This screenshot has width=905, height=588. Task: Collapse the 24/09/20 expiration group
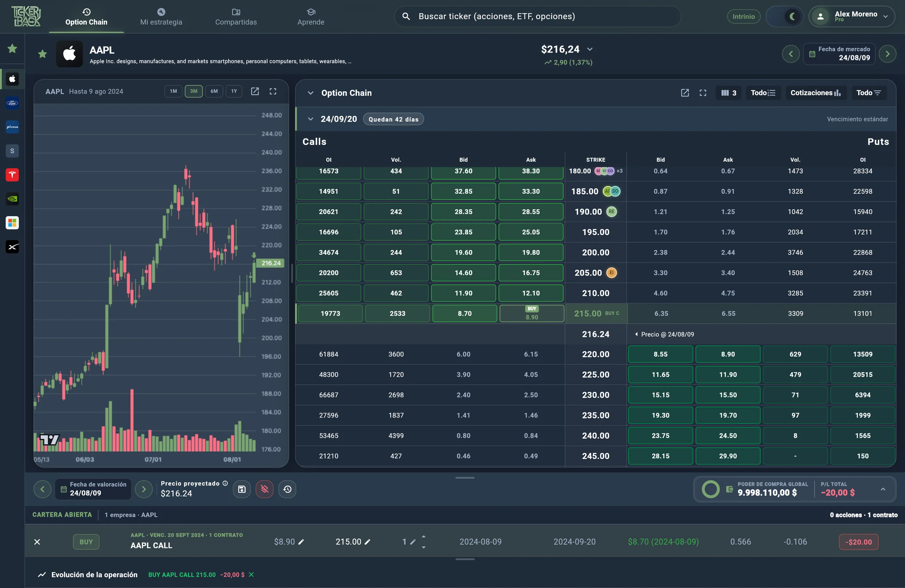click(x=311, y=119)
